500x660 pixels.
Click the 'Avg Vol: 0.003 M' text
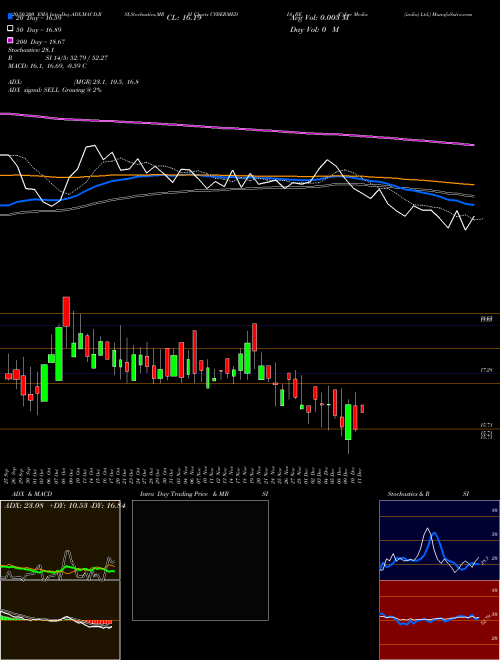(x=320, y=18)
